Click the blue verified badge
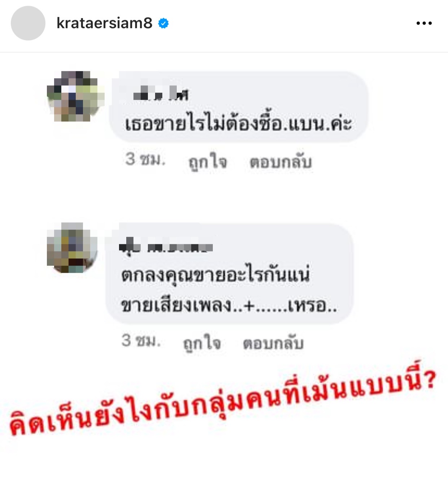 pyautogui.click(x=163, y=23)
